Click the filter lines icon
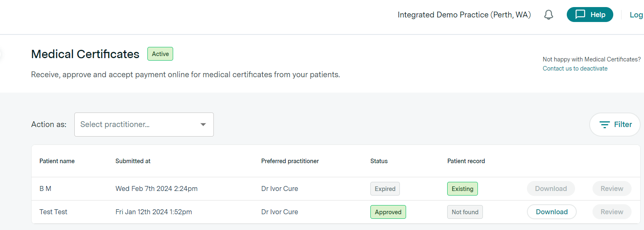This screenshot has width=644, height=230. [605, 125]
